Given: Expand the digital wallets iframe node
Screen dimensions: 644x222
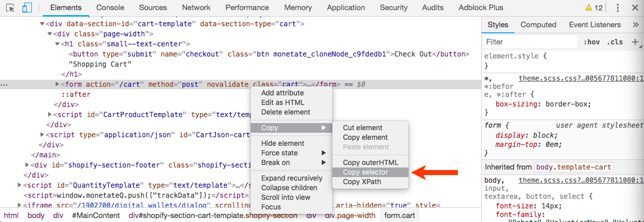Looking at the screenshot, I should 19,205.
